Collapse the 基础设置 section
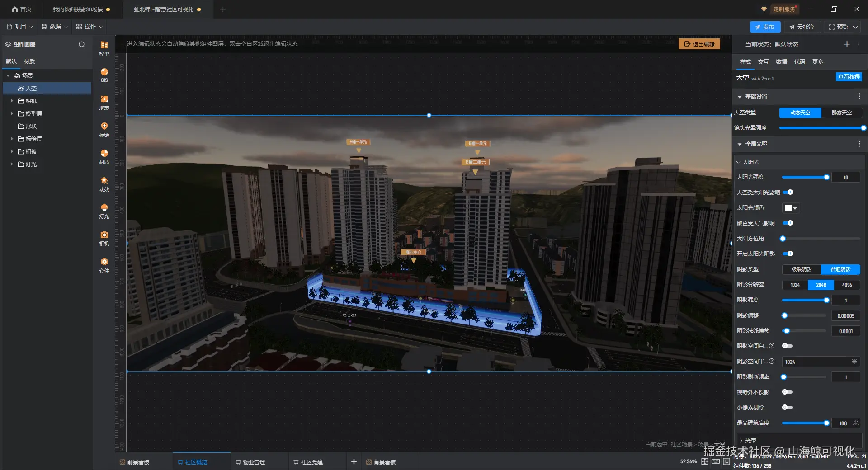The height and width of the screenshot is (470, 868). (x=740, y=97)
